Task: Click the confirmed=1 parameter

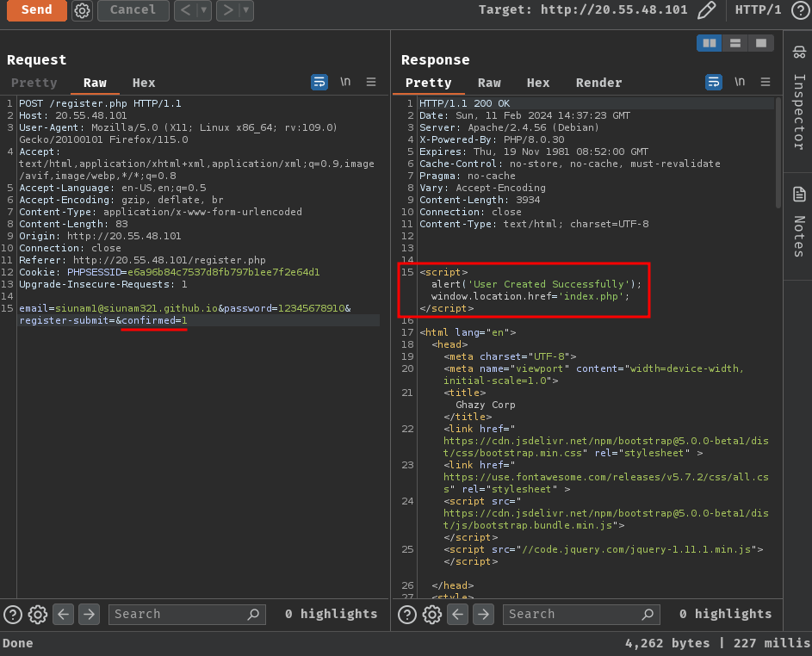Action: tap(154, 320)
